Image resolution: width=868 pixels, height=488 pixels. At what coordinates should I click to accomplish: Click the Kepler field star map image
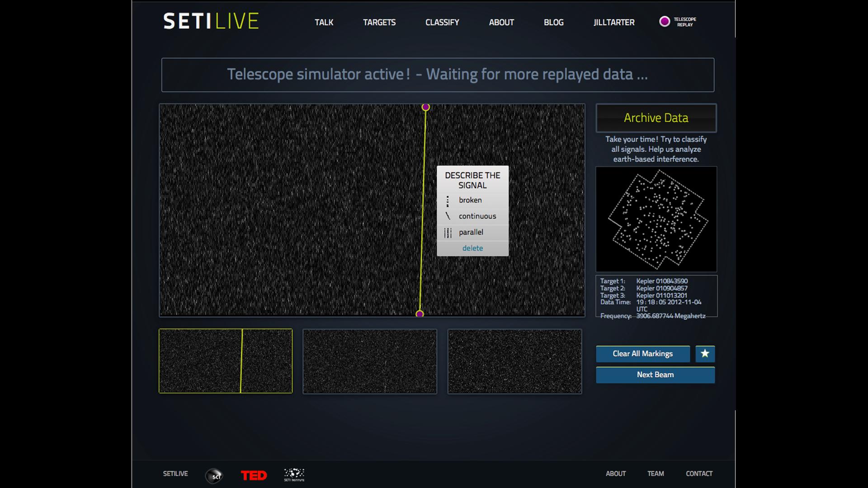click(x=656, y=219)
